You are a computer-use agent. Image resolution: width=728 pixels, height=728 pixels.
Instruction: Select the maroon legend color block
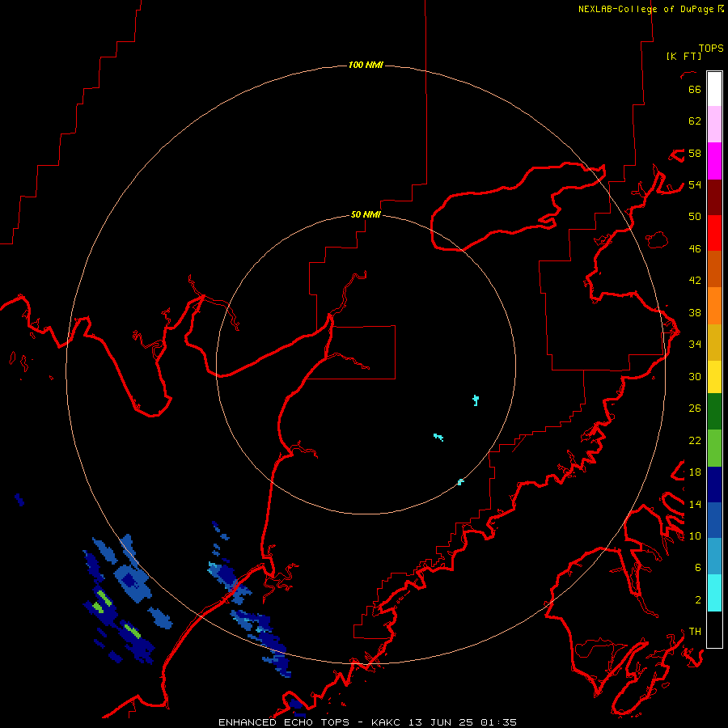714,197
